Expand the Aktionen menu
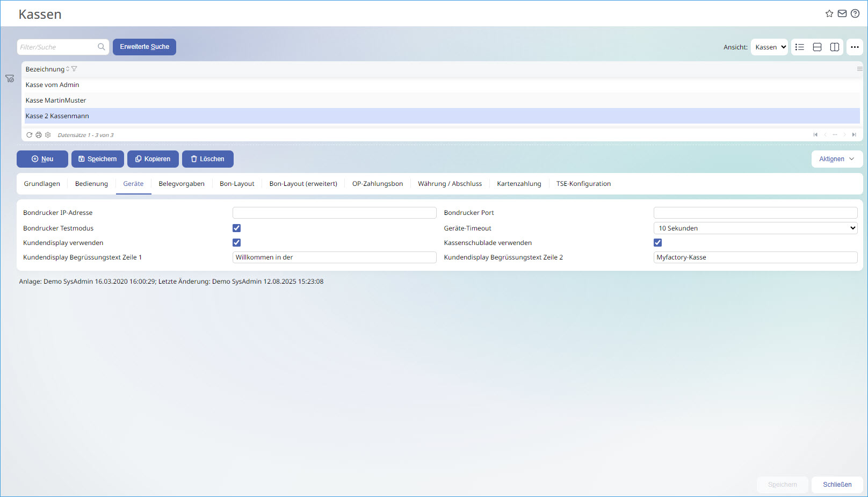Image resolution: width=868 pixels, height=497 pixels. tap(836, 159)
